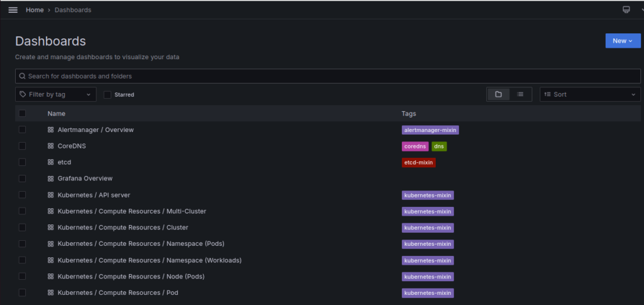644x305 pixels.
Task: Open the hamburger navigation menu
Action: click(13, 10)
